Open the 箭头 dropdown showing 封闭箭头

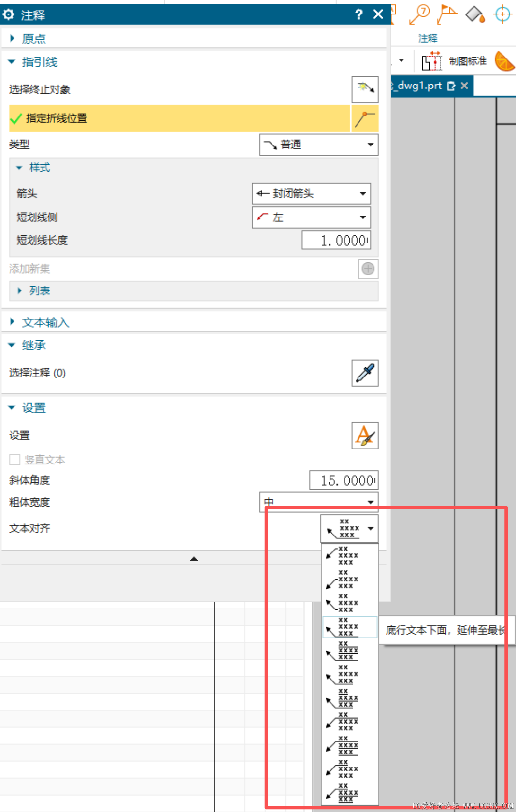(311, 194)
